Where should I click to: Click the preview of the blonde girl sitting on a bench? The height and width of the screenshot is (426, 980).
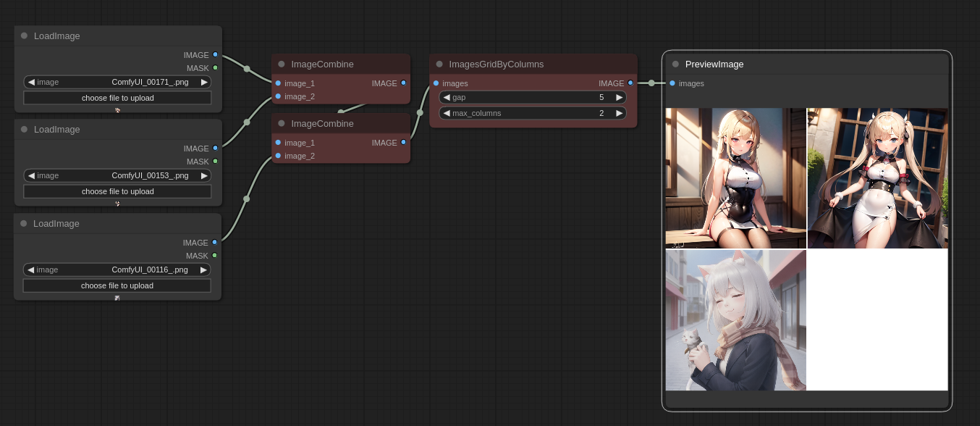point(736,178)
